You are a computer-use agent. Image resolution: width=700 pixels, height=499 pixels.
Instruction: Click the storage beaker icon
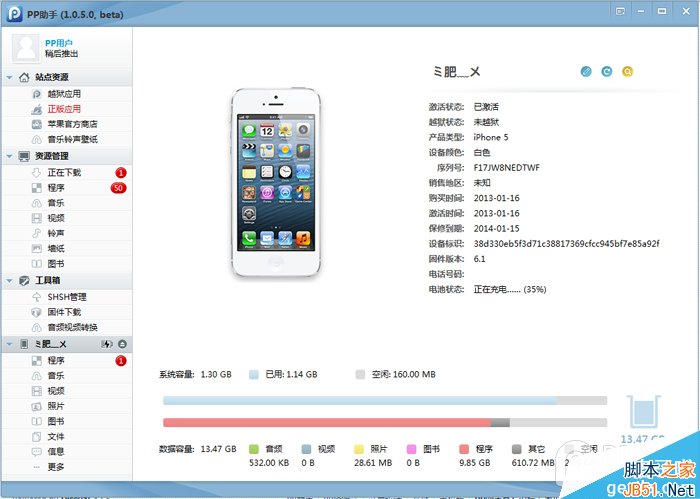pos(643,412)
